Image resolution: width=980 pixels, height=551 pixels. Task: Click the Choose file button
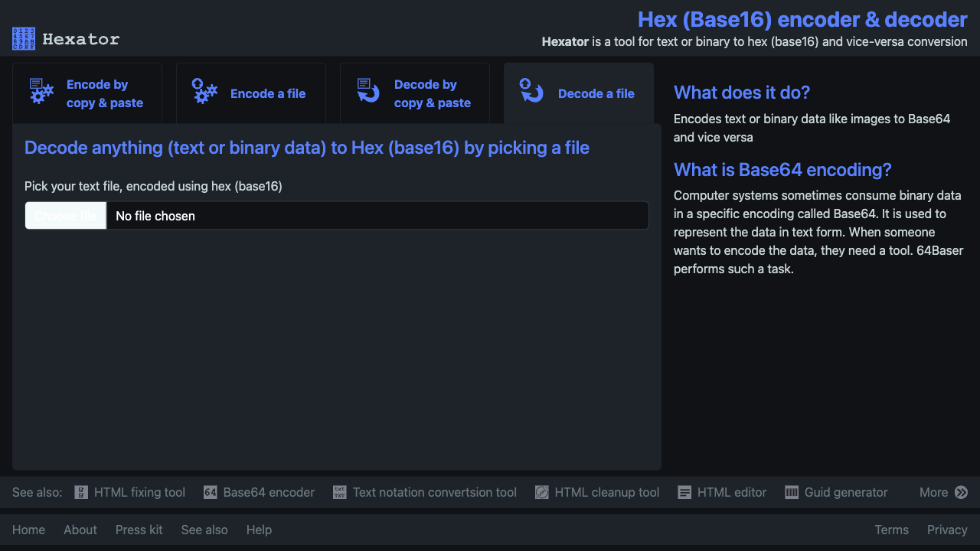pyautogui.click(x=66, y=216)
